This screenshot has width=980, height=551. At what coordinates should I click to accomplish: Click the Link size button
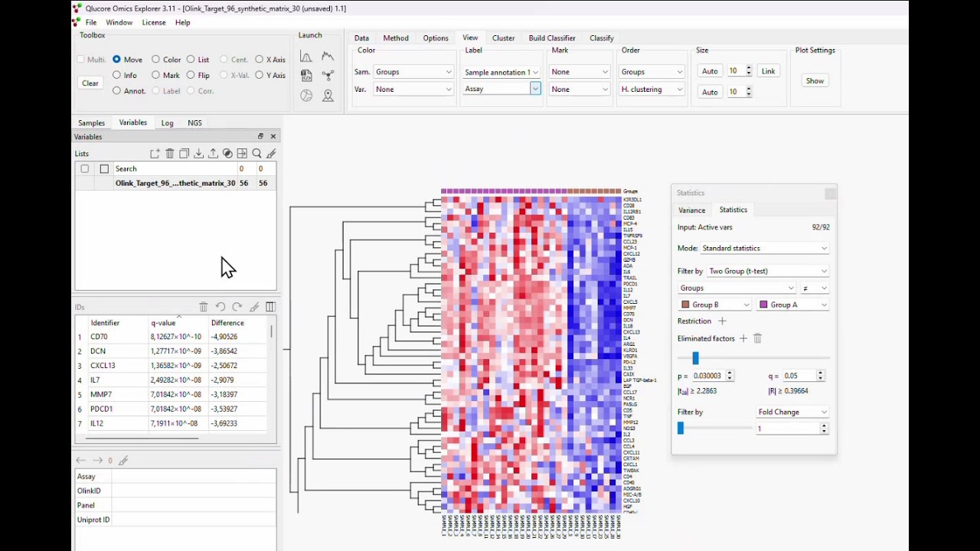tap(768, 71)
